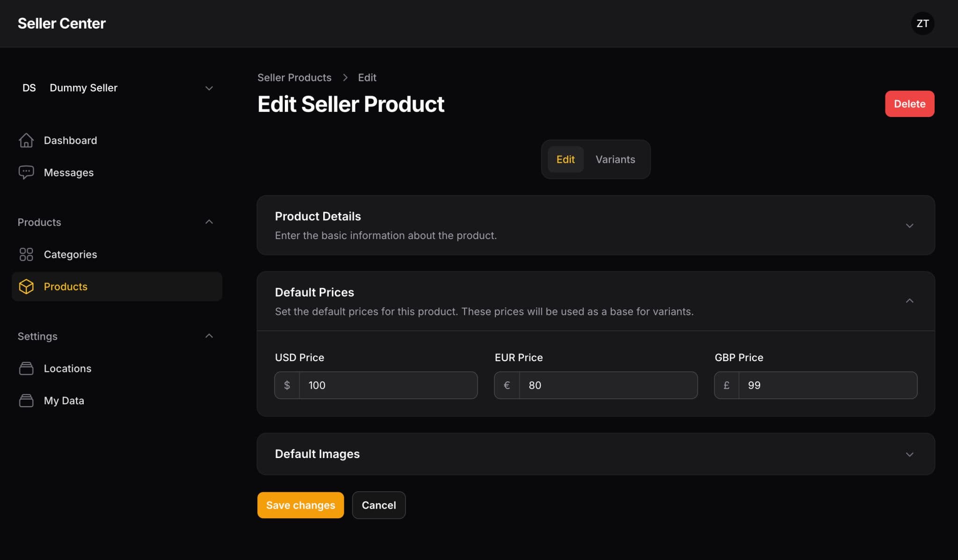Click the ZT avatar in the top bar
This screenshot has width=958, height=560.
coord(922,23)
